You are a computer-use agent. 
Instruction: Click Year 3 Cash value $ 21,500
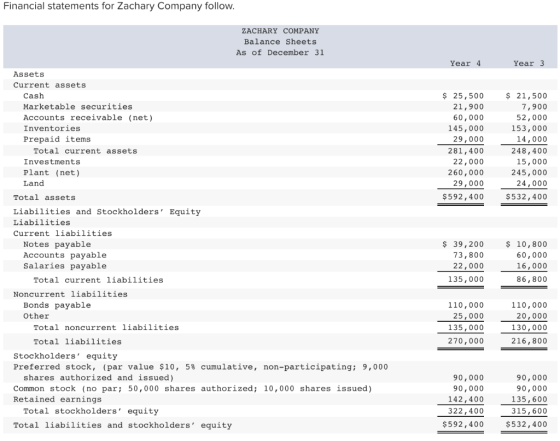526,96
